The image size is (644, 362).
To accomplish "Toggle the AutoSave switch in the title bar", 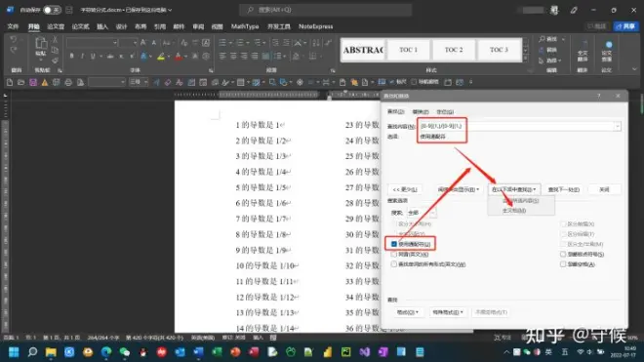I will click(x=52, y=10).
